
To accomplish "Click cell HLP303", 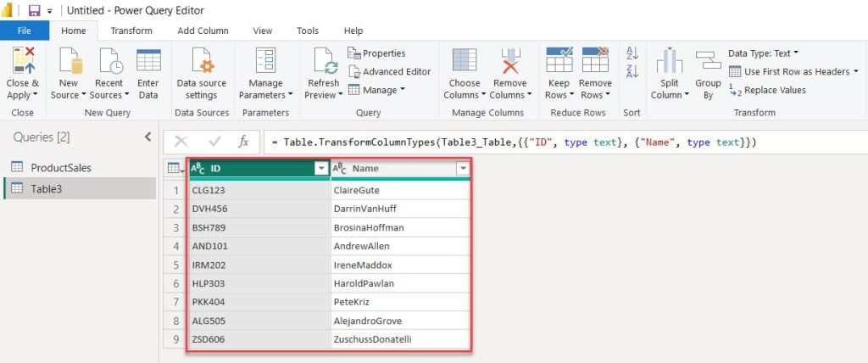I will (x=259, y=283).
